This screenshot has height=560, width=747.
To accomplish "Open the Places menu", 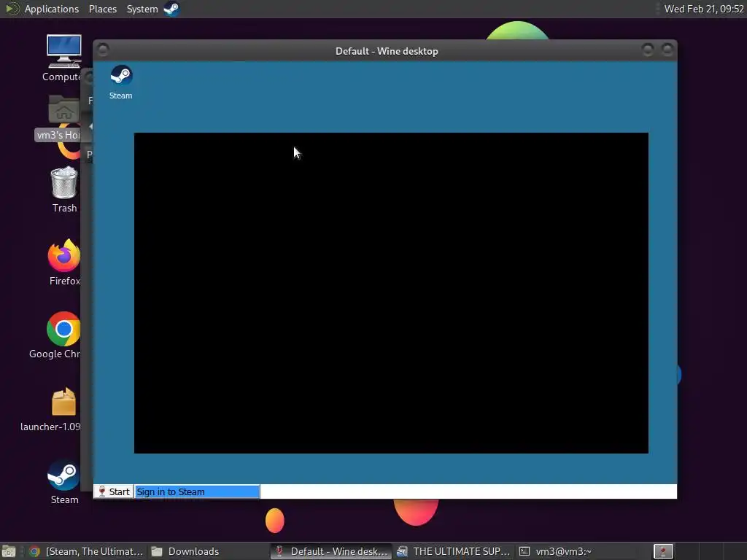I will coord(102,9).
